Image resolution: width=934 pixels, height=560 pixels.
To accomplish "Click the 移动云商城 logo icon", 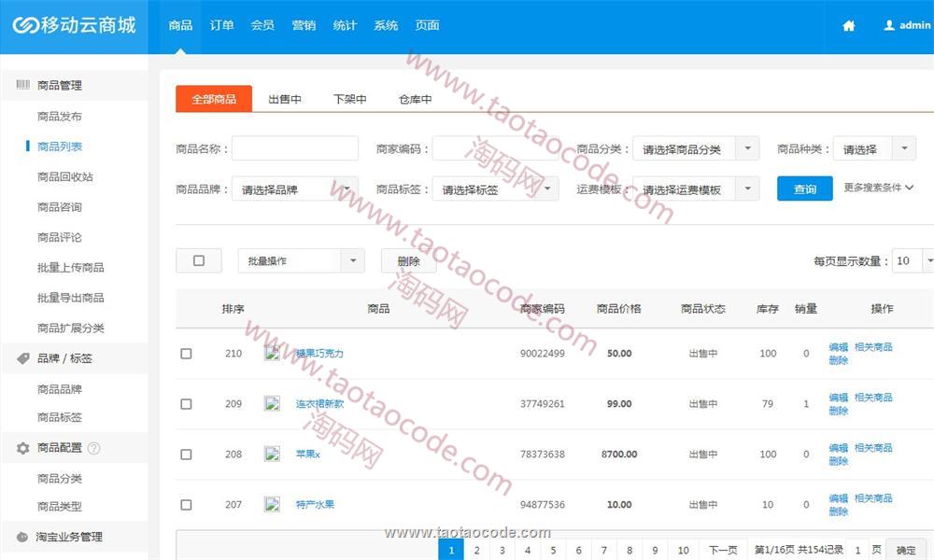I will (x=25, y=25).
